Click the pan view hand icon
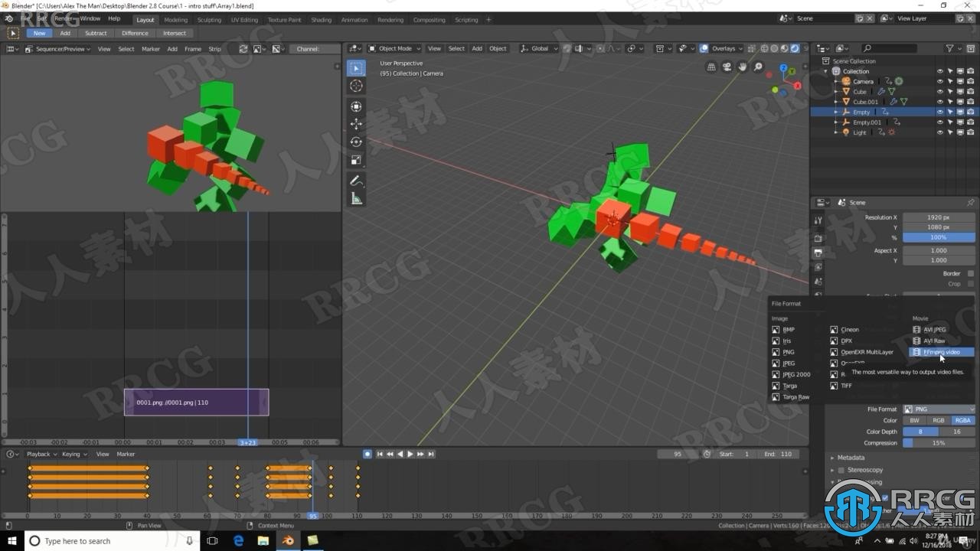980x551 pixels. click(743, 67)
